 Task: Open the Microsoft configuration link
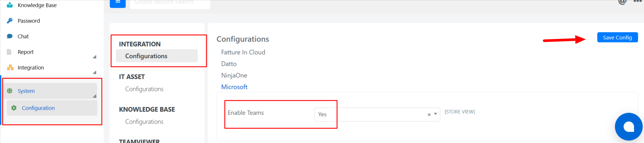234,87
